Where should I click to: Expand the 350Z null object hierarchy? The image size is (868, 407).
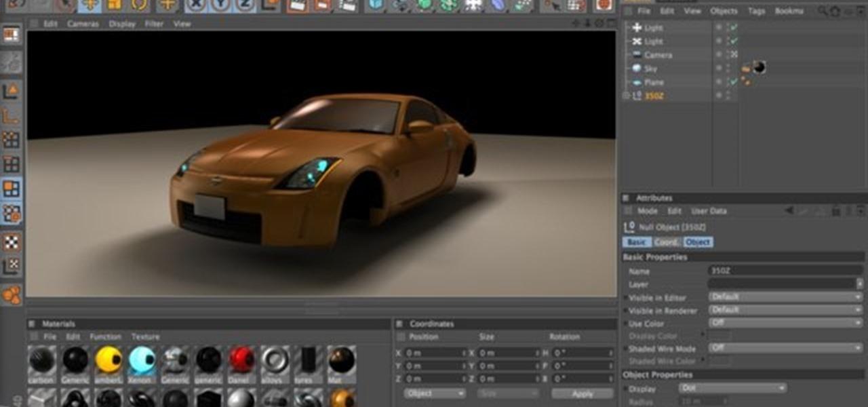pyautogui.click(x=627, y=96)
